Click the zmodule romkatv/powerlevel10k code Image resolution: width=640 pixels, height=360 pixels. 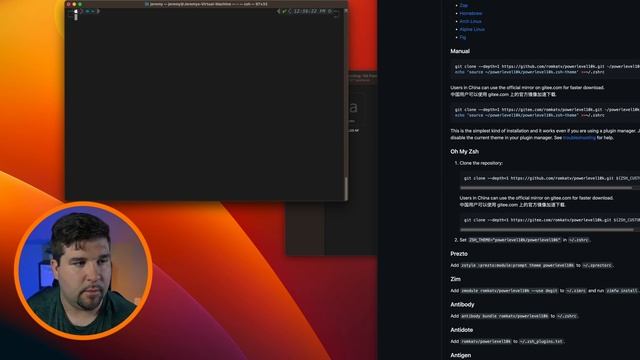pyautogui.click(x=509, y=291)
